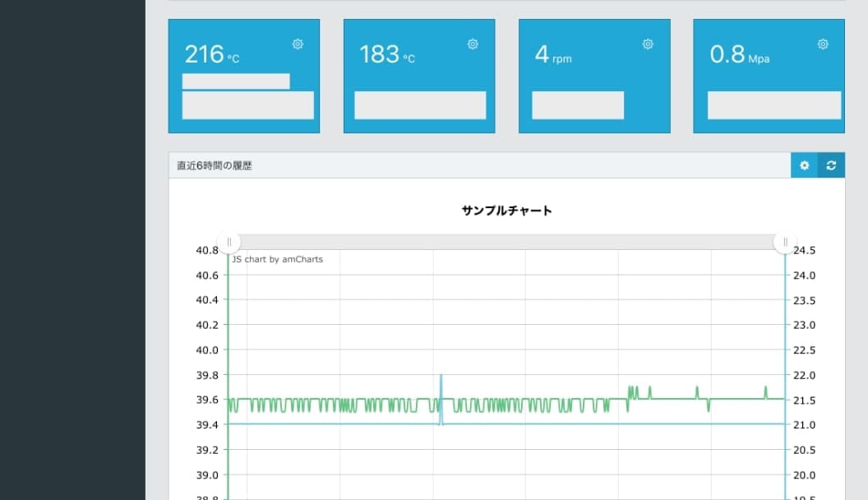Click the 39.6 left axis label
The height and width of the screenshot is (500, 868).
click(x=207, y=400)
